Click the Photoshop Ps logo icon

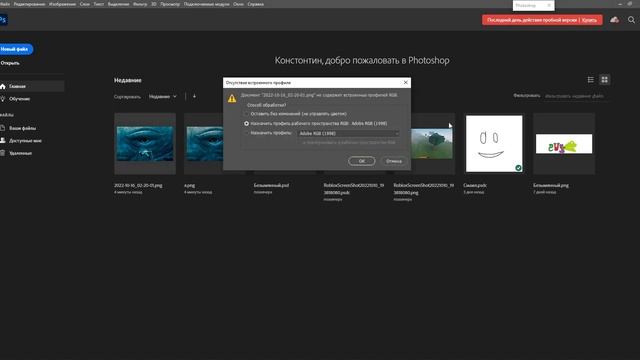3,20
